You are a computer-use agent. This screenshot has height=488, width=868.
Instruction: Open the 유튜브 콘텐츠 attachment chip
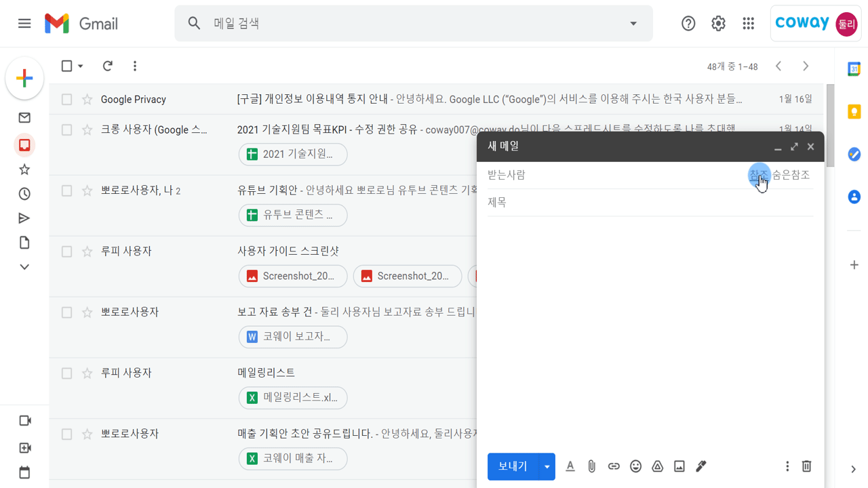click(293, 216)
